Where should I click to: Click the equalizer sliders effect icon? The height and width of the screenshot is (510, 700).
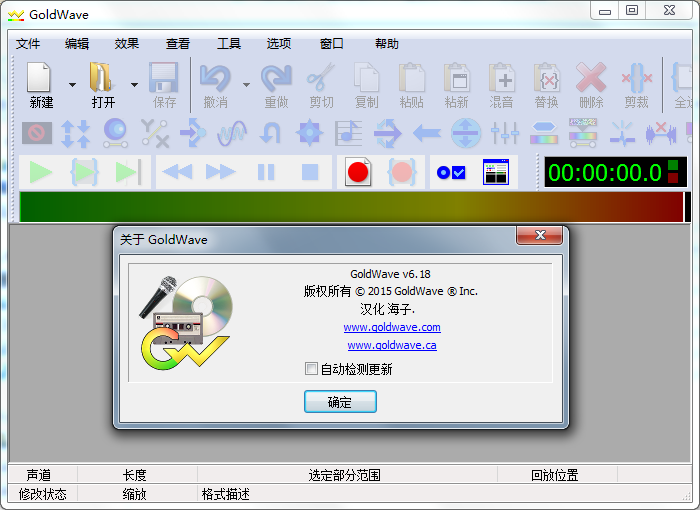pos(505,133)
